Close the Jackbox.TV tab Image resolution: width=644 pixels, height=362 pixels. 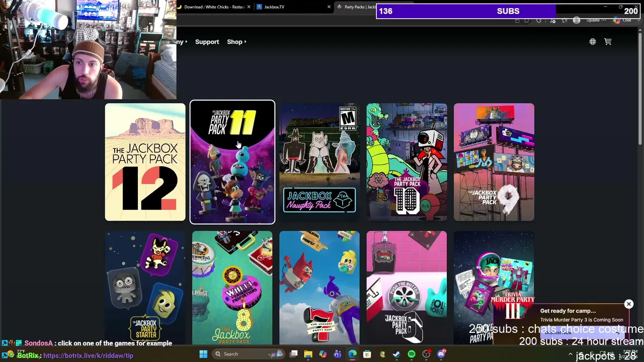tap(329, 7)
